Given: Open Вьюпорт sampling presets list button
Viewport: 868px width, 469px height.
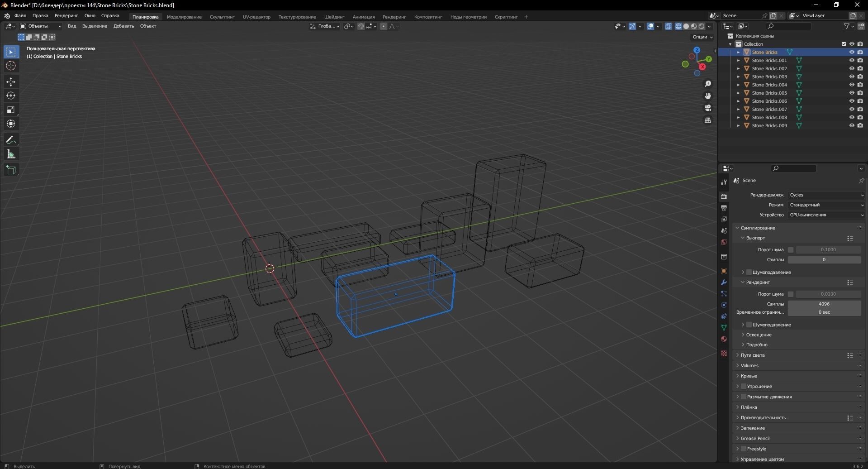Looking at the screenshot, I should pyautogui.click(x=850, y=238).
